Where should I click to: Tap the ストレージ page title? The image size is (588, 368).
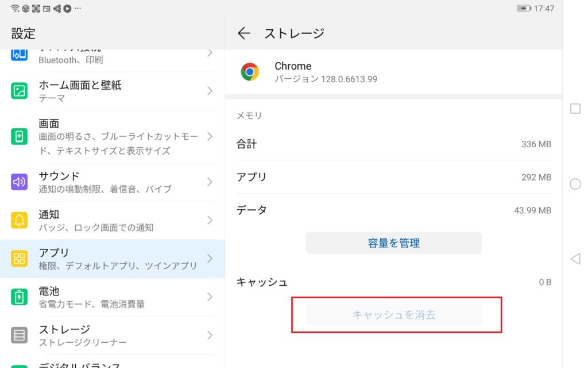pos(295,33)
